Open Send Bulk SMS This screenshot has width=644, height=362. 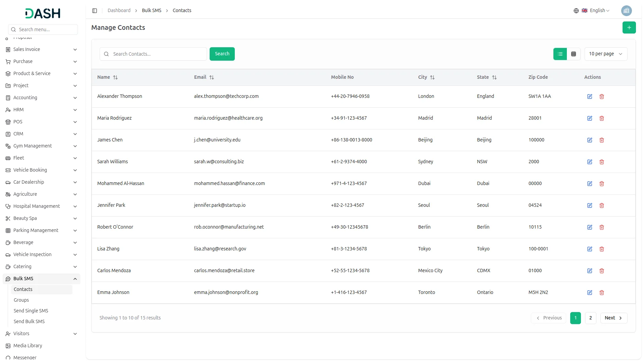[42, 322]
